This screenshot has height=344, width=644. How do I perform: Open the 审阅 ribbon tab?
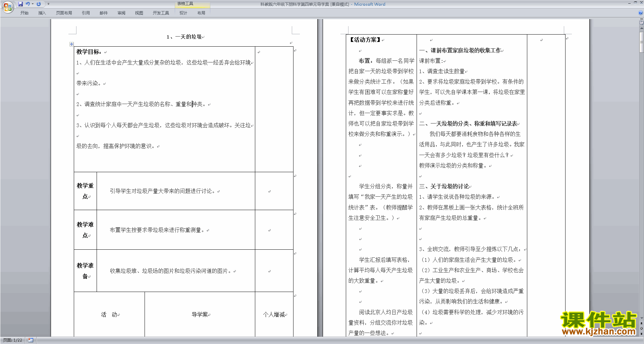pyautogui.click(x=121, y=13)
